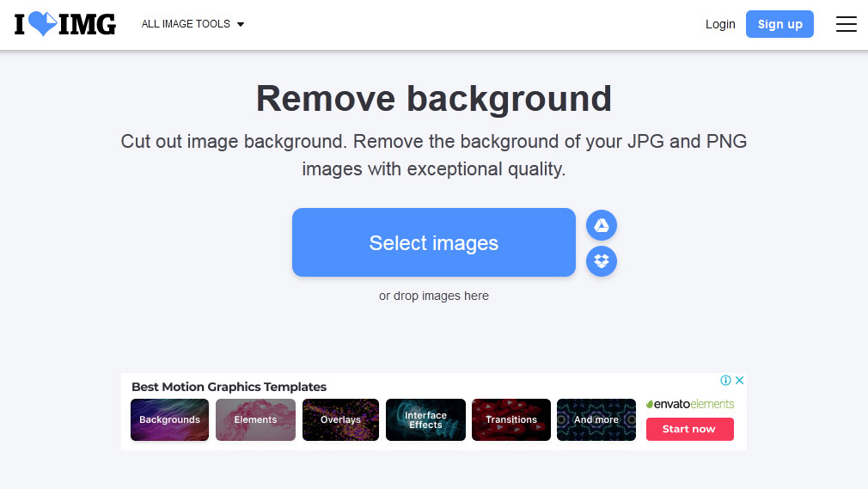
Task: Click the envato elements logo
Action: 690,404
